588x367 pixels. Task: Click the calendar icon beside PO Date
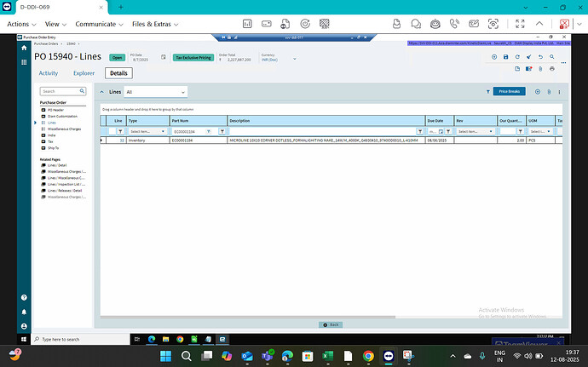tap(163, 57)
